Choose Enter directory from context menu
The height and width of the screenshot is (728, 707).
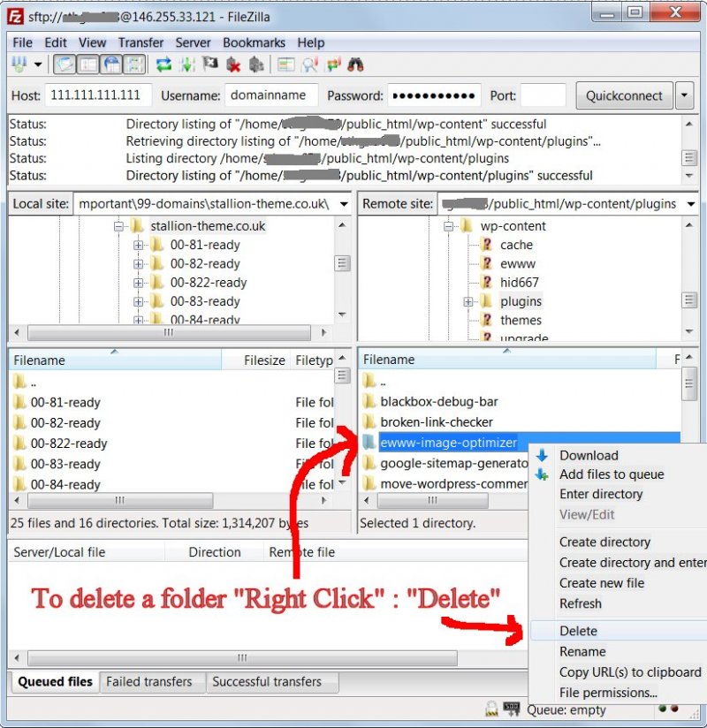(x=601, y=494)
